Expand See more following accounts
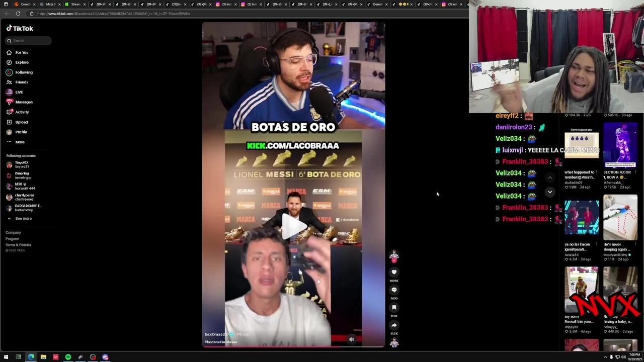The image size is (644, 362). click(19, 219)
